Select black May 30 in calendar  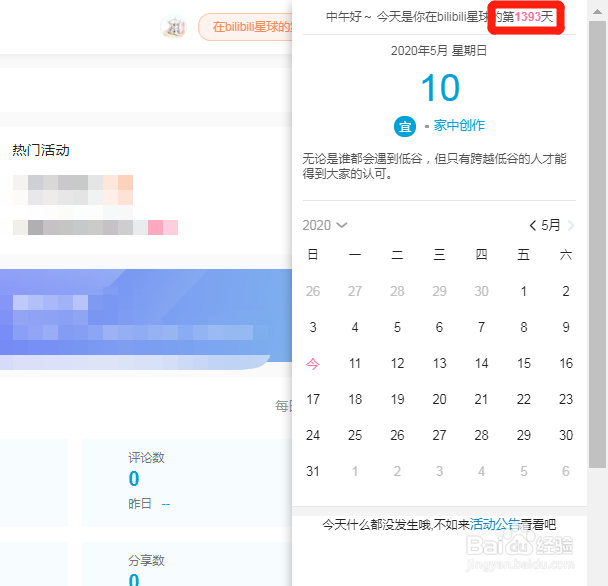click(566, 436)
